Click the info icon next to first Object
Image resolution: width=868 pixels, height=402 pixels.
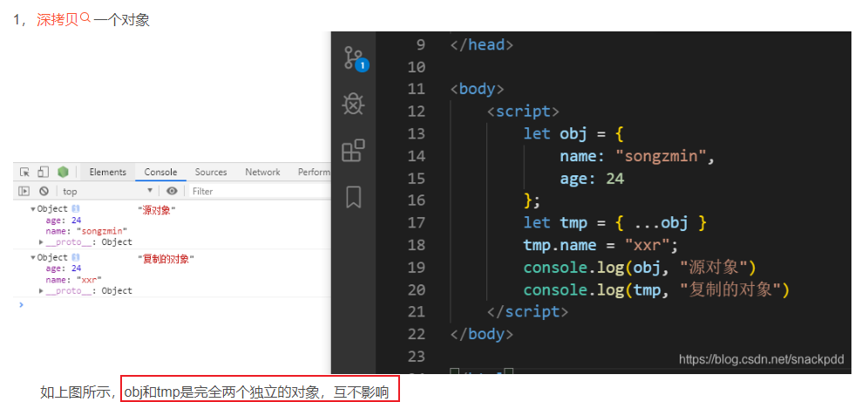[76, 208]
